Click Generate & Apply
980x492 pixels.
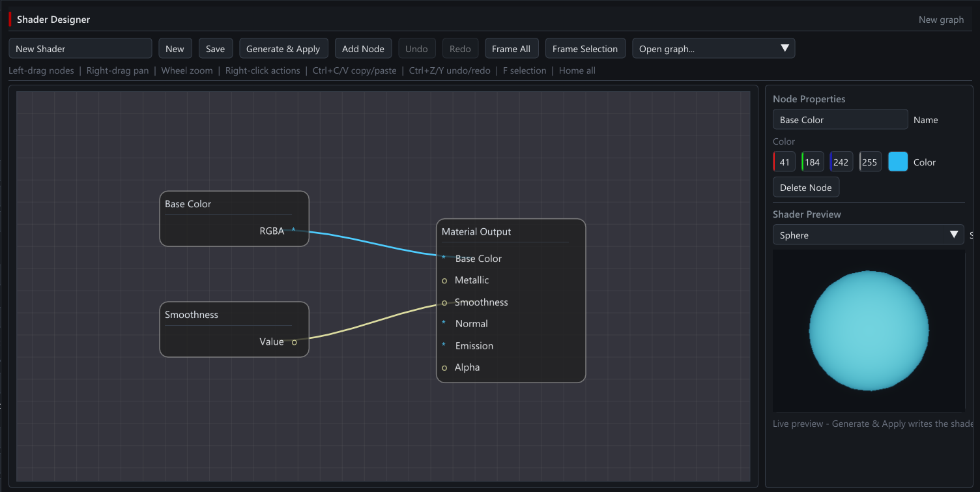coord(283,48)
